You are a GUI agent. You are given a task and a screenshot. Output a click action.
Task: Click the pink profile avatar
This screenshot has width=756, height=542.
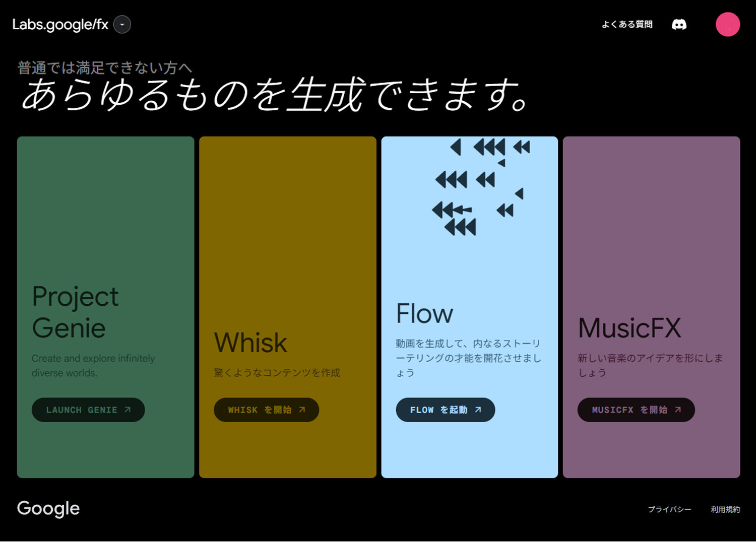pyautogui.click(x=728, y=24)
